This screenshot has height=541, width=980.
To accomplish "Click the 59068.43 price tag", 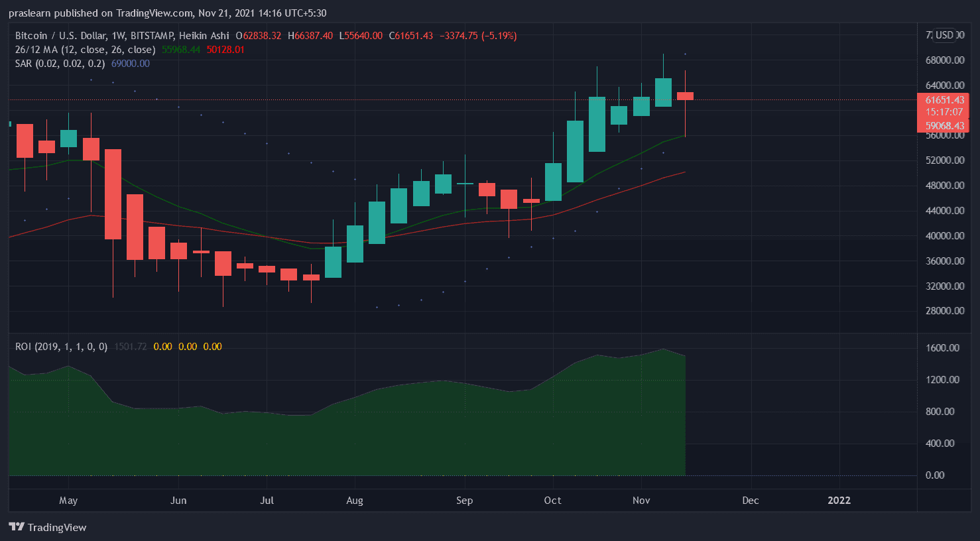I will (x=944, y=126).
